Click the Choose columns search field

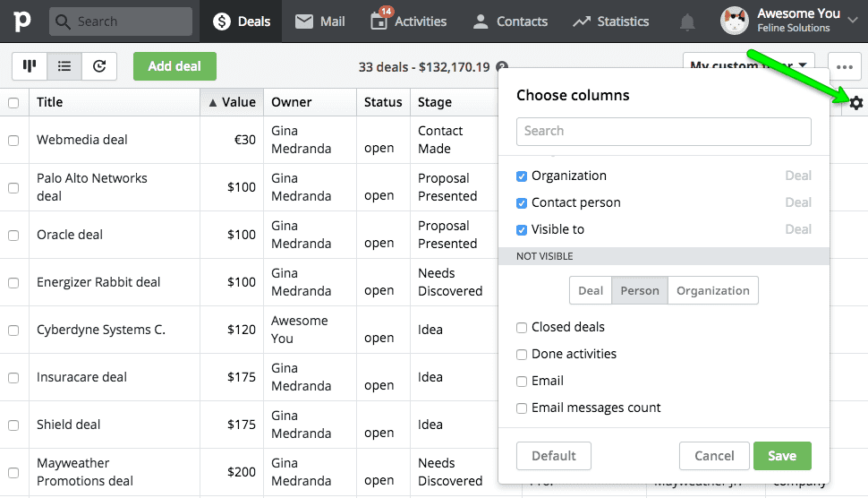pos(664,132)
